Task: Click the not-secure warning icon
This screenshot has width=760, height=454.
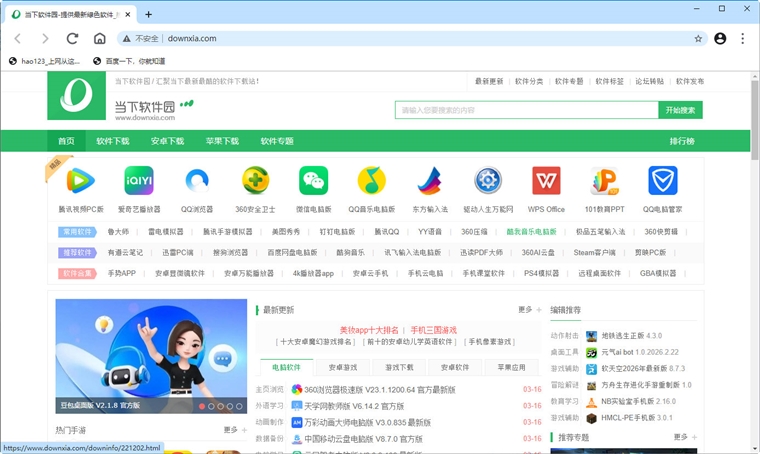Action: coord(127,38)
